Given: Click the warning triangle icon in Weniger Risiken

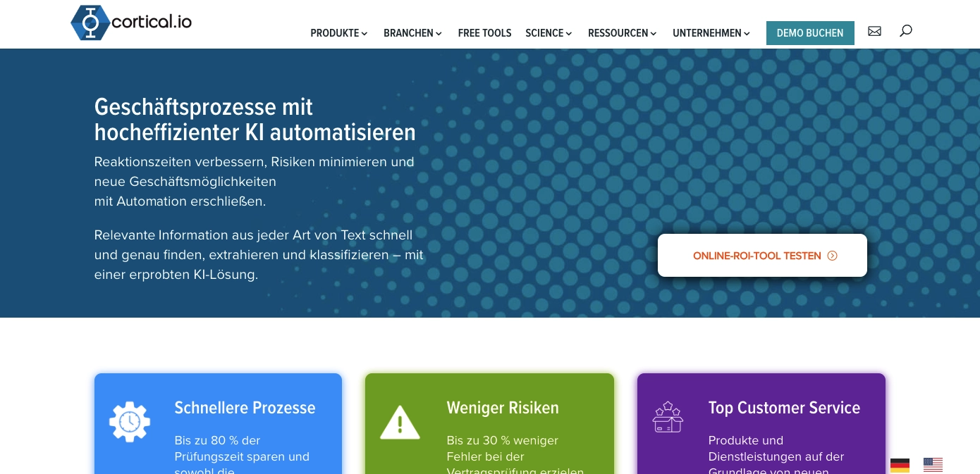Looking at the screenshot, I should pyautogui.click(x=400, y=423).
